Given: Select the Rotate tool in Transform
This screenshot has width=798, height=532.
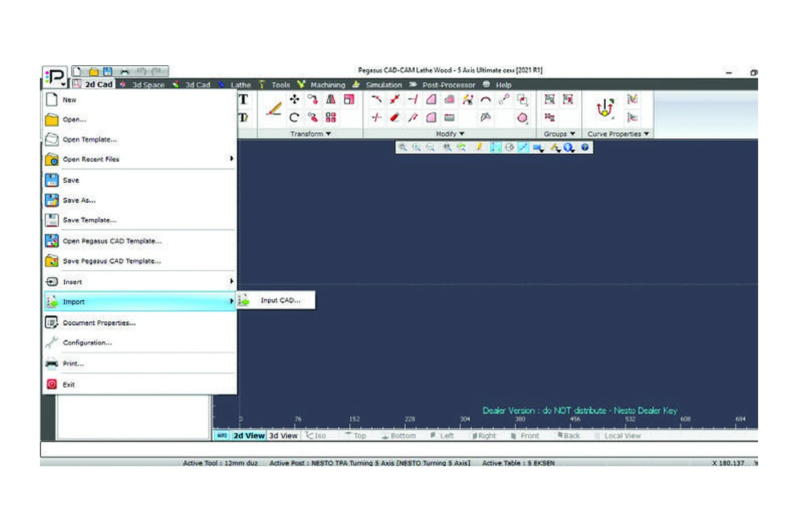Looking at the screenshot, I should (x=295, y=118).
